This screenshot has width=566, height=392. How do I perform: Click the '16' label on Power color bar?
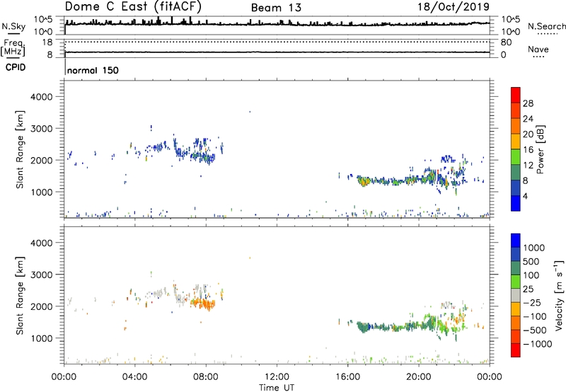[528, 150]
